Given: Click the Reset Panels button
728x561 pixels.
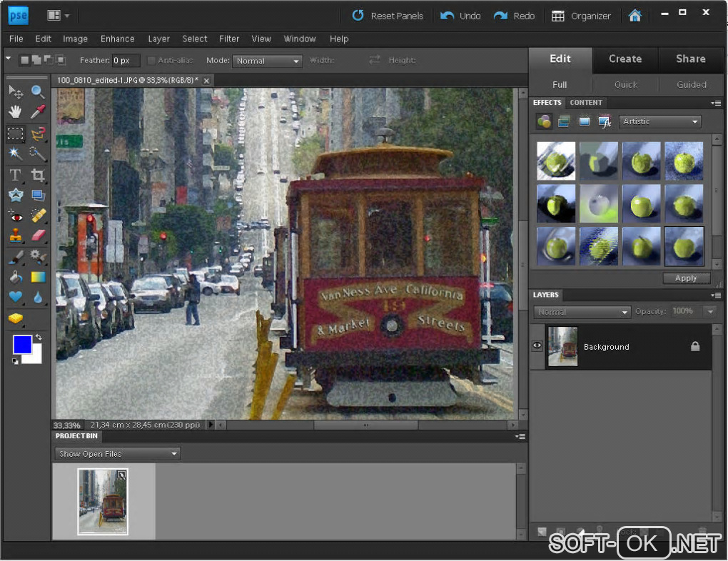Looking at the screenshot, I should pos(388,16).
